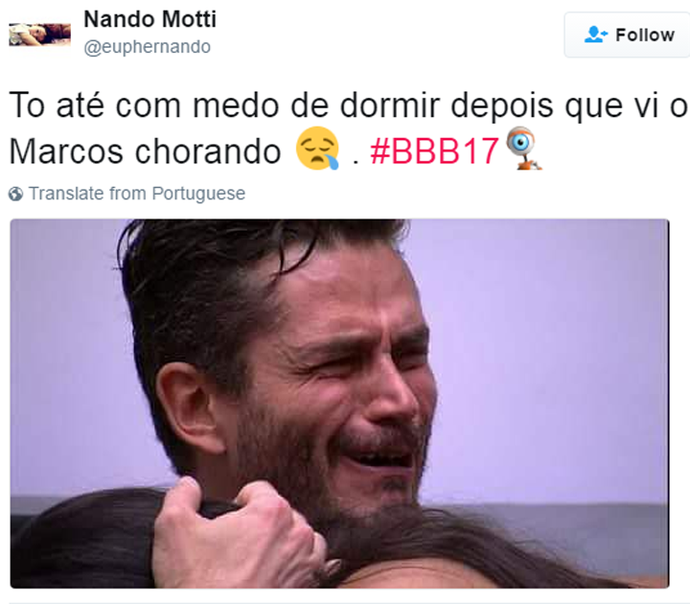690x604 pixels.
Task: Click tweet text line 'To até com medo'
Action: point(348,106)
